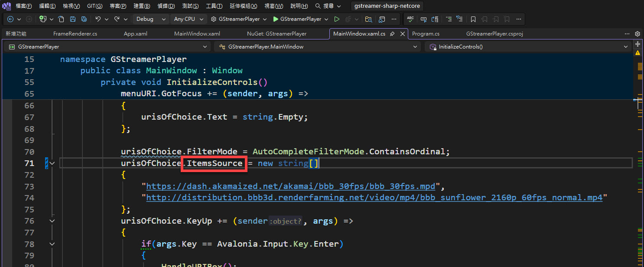
Task: Toggle the pin on MainWindow.xaml.cs tab
Action: point(392,34)
